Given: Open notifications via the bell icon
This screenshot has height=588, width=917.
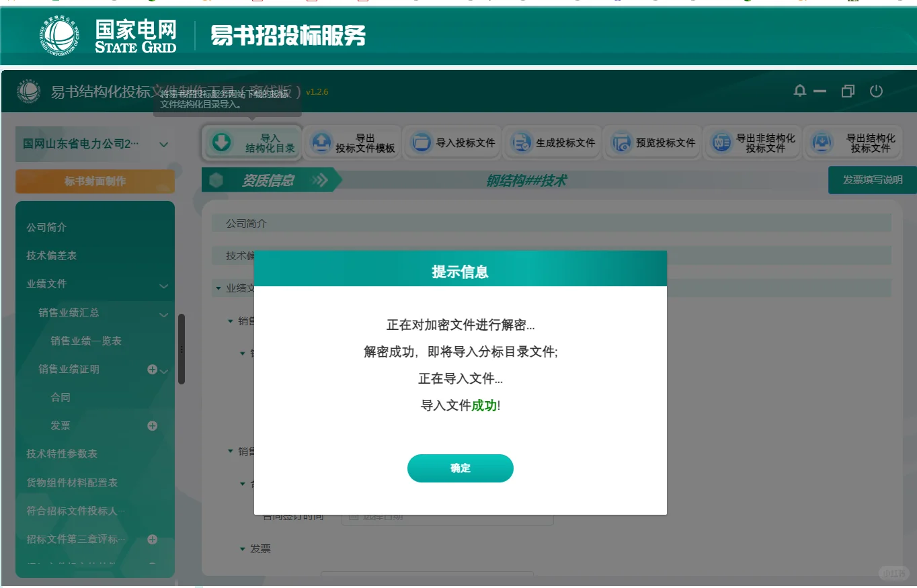Looking at the screenshot, I should click(799, 91).
